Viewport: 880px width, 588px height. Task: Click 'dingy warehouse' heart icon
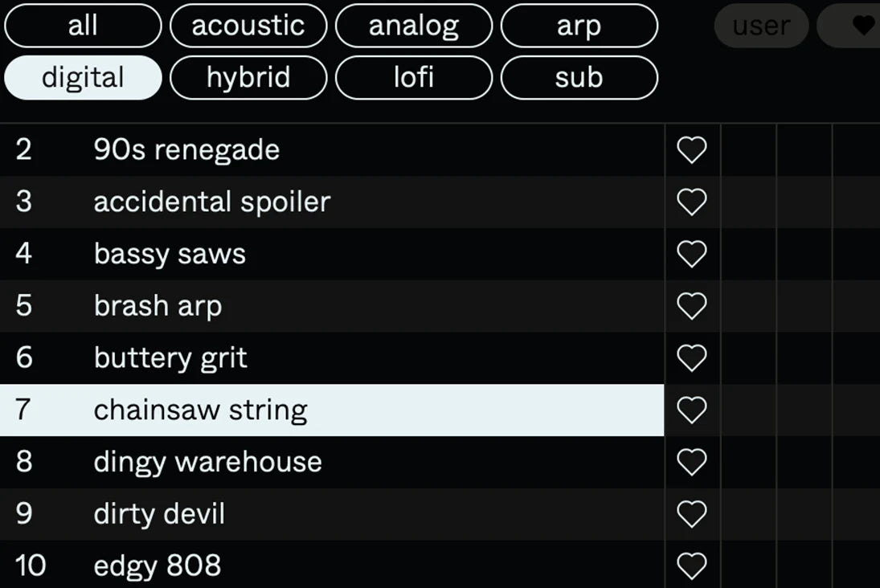pos(691,462)
